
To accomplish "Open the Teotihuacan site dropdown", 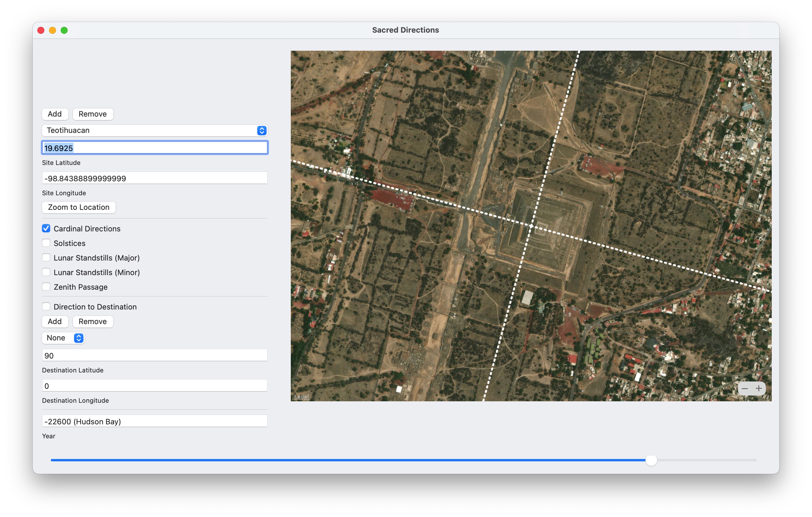I will coord(155,131).
